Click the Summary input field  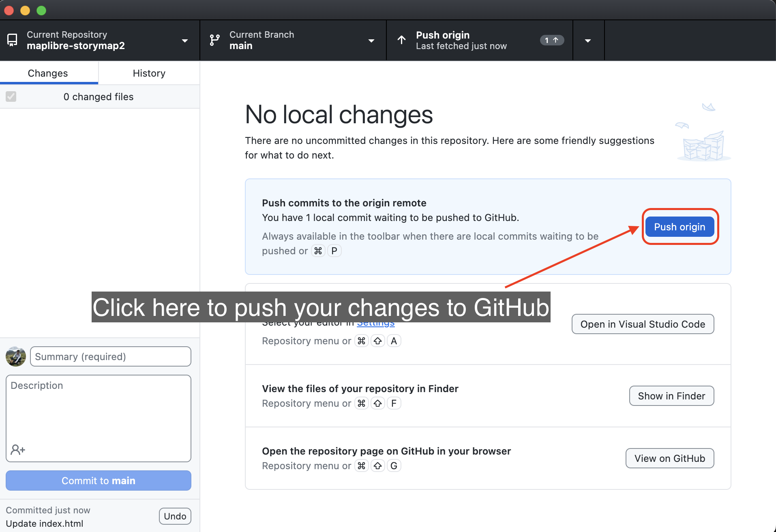coord(110,356)
